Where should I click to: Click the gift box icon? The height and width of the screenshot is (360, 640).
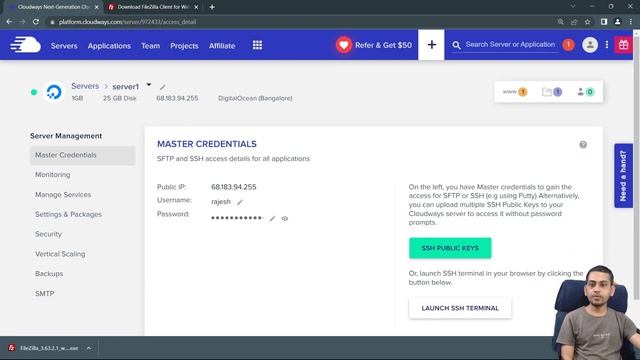(623, 45)
